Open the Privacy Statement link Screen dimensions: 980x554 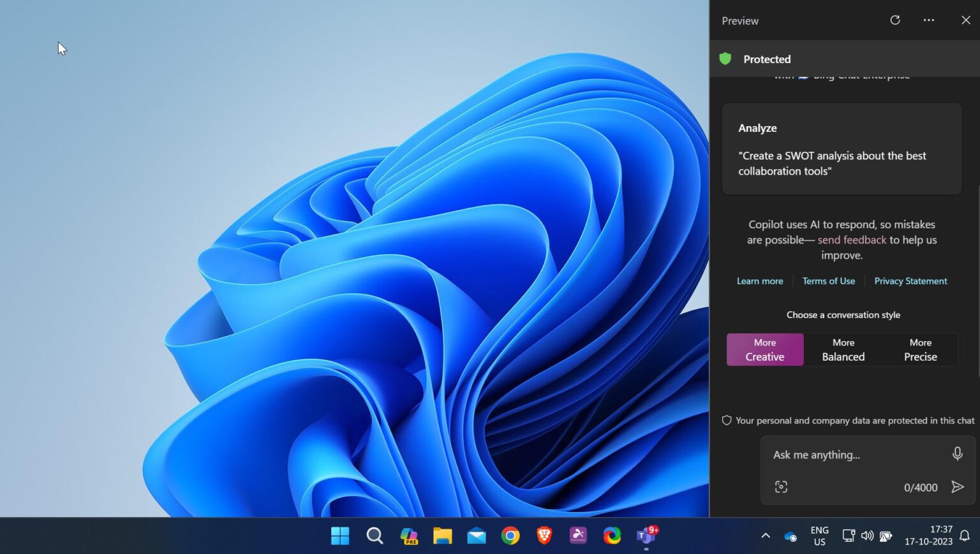click(910, 281)
